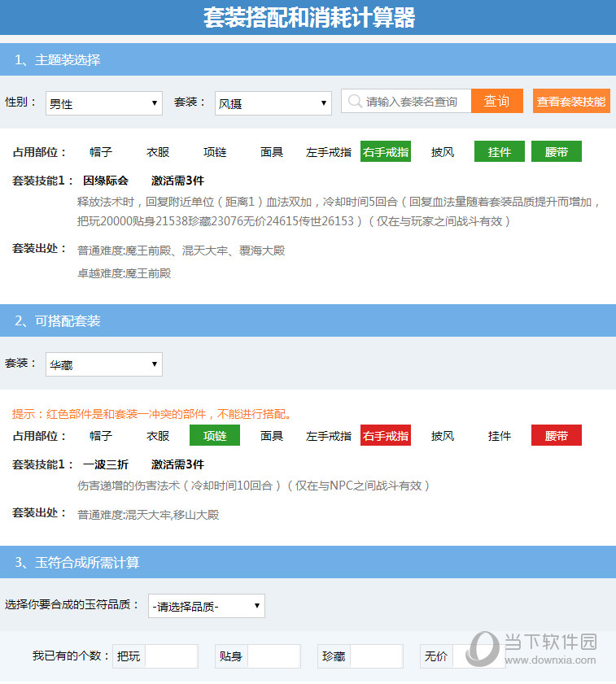616x684 pixels.
Task: Toggle green 腰带 slot in theme set section
Action: point(557,152)
